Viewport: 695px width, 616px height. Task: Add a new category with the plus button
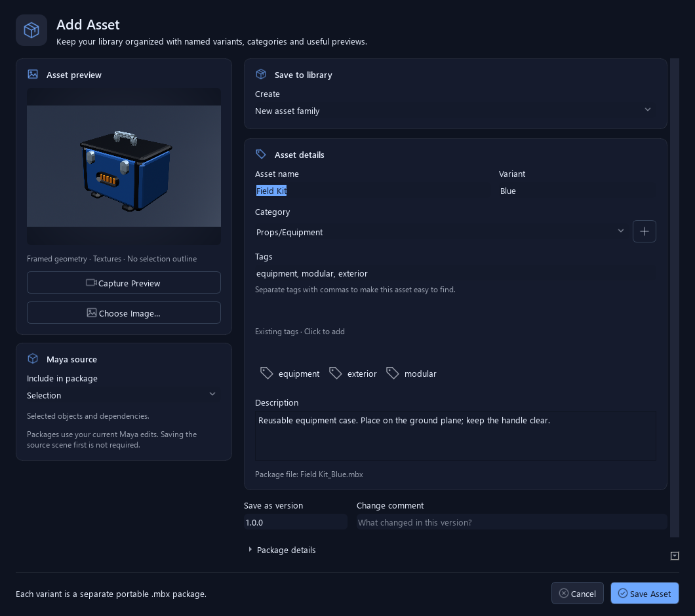coord(644,231)
